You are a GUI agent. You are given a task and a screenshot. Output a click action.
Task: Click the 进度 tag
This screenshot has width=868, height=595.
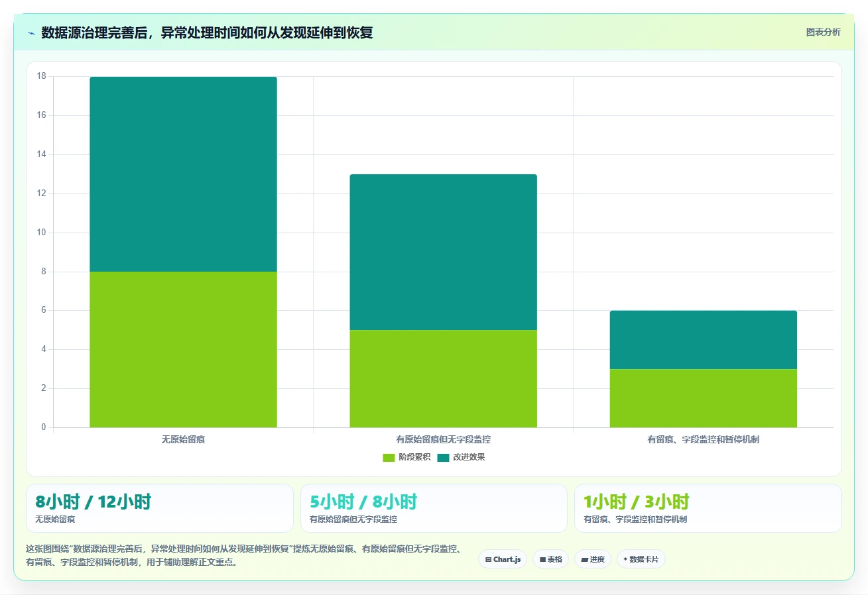point(593,559)
